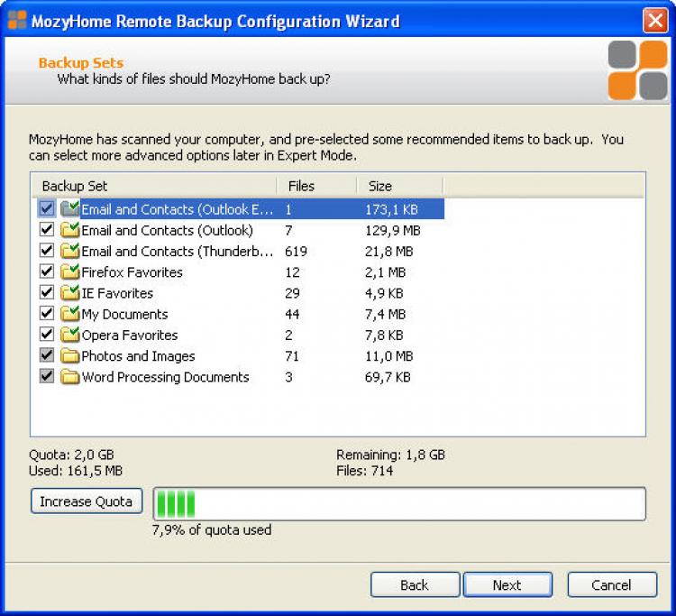Click the quota usage progress bar
The width and height of the screenshot is (676, 616).
398,503
